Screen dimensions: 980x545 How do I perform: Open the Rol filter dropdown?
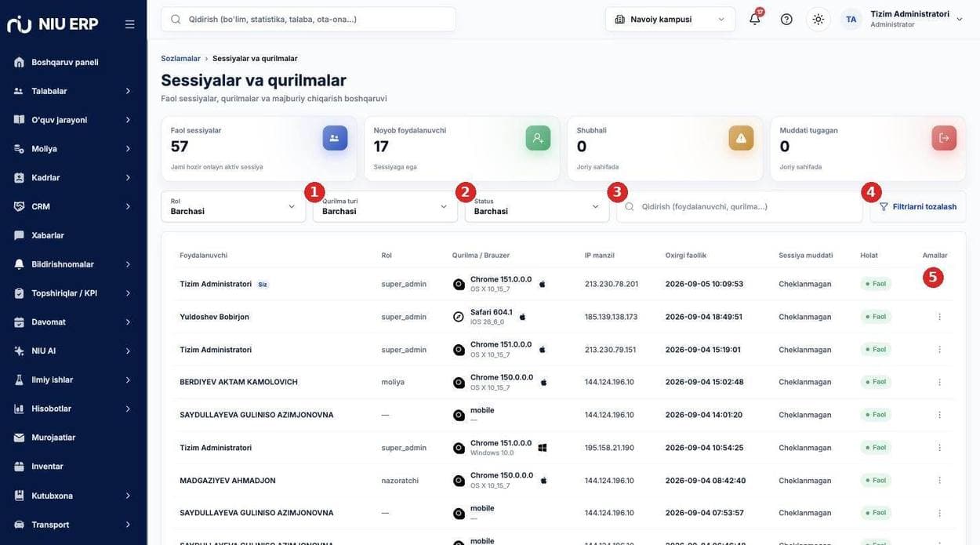click(x=234, y=206)
